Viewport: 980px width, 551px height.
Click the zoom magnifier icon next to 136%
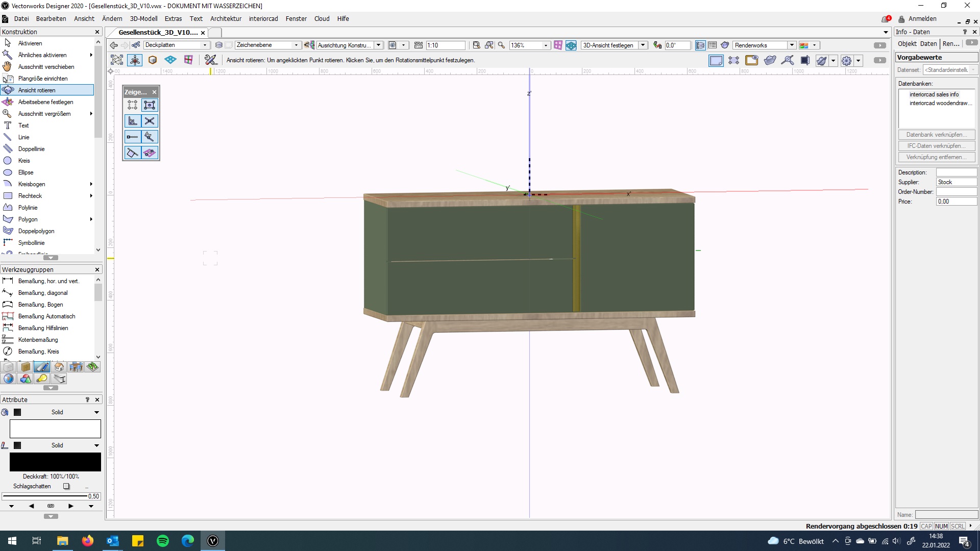[501, 45]
